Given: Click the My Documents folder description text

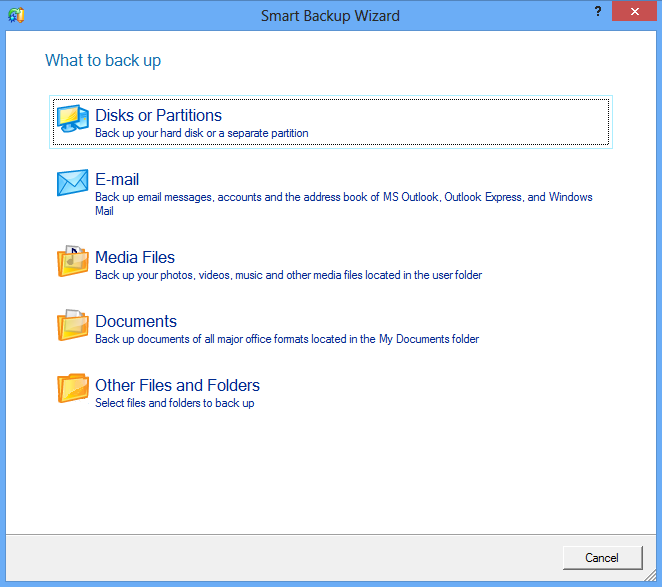Looking at the screenshot, I should click(x=287, y=339).
